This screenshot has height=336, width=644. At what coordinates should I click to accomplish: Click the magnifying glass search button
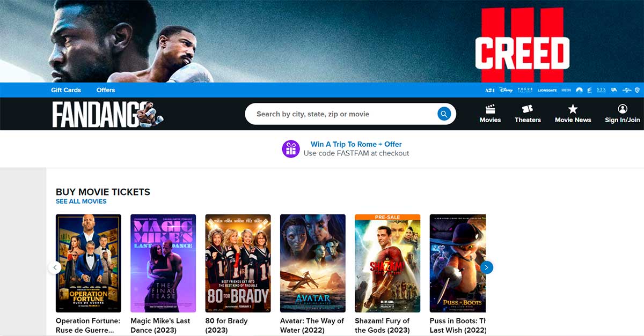[444, 114]
